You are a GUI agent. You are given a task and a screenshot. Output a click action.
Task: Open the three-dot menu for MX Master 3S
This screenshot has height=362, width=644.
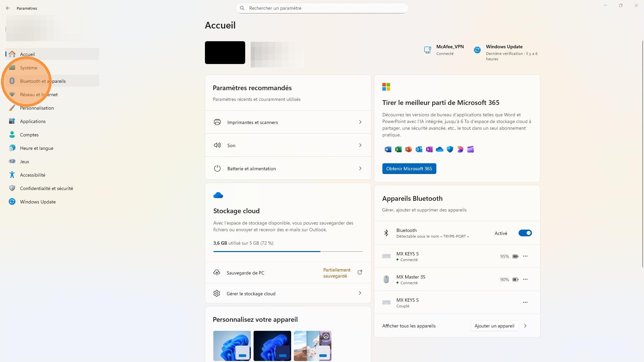click(525, 279)
